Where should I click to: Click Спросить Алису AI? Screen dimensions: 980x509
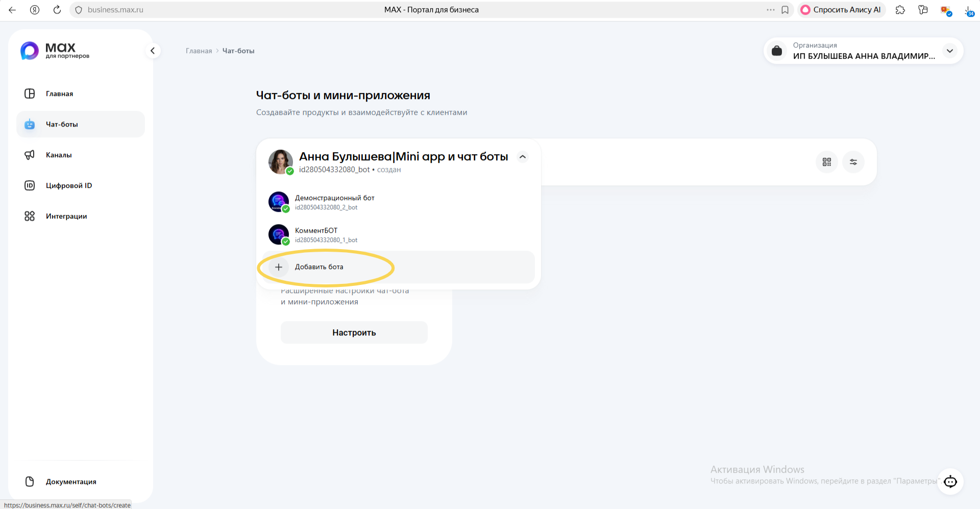pos(841,10)
